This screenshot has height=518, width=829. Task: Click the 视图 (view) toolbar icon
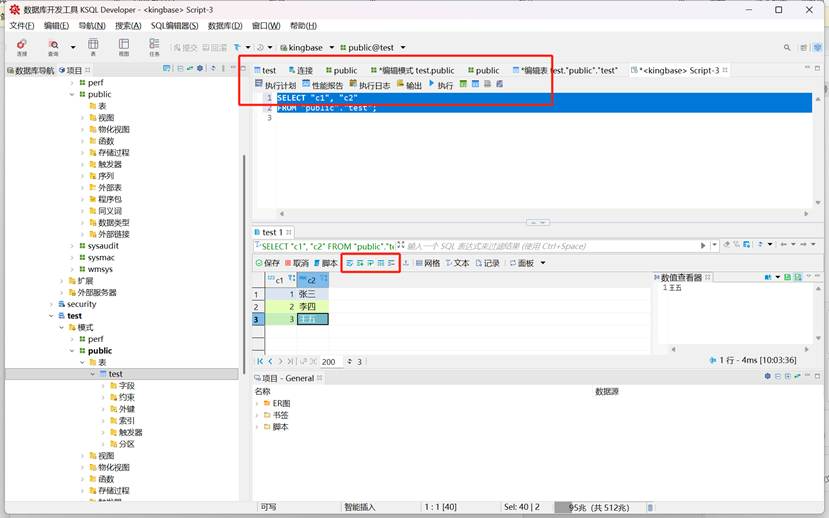124,46
